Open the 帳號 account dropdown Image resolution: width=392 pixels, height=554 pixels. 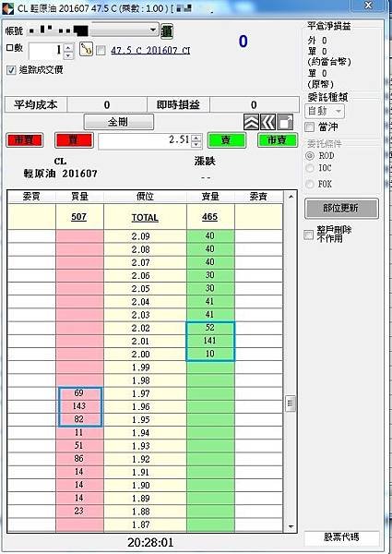tap(153, 30)
